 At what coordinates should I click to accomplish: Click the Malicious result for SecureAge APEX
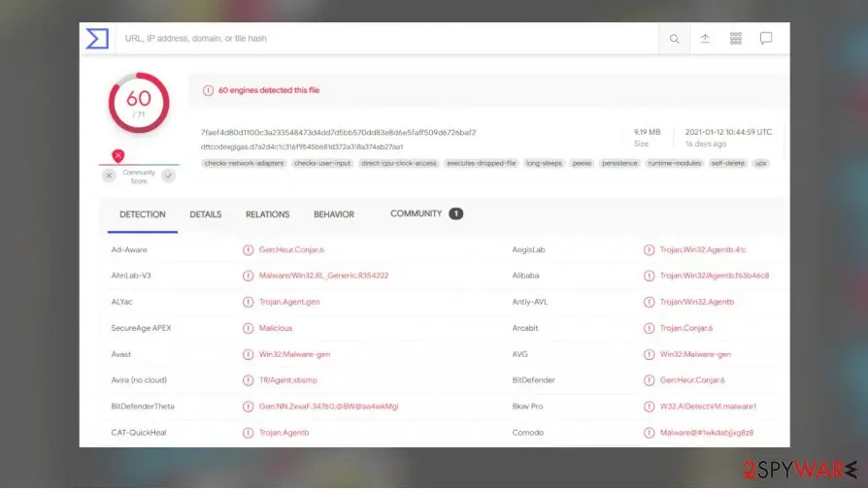(x=276, y=328)
